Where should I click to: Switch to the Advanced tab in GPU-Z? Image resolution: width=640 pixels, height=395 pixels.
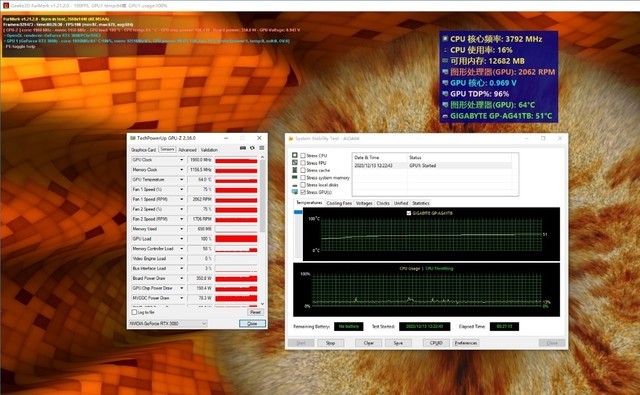tap(187, 150)
